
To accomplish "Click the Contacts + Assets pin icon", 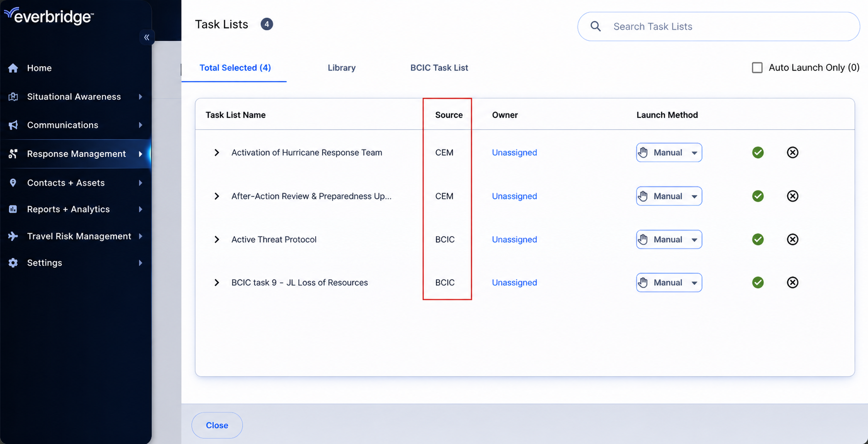I will pos(13,183).
